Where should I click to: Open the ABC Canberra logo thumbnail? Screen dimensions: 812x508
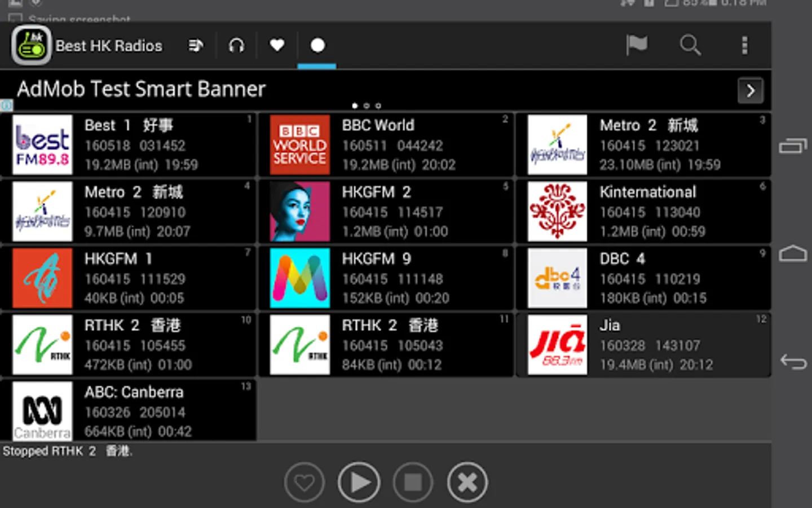42,411
